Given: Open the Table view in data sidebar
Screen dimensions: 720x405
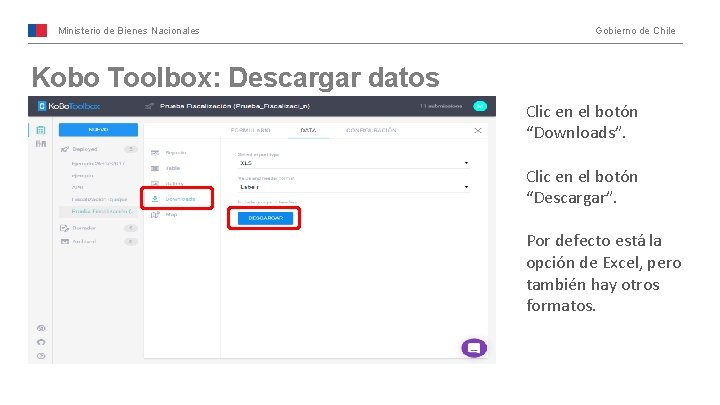Looking at the screenshot, I should coord(166,168).
